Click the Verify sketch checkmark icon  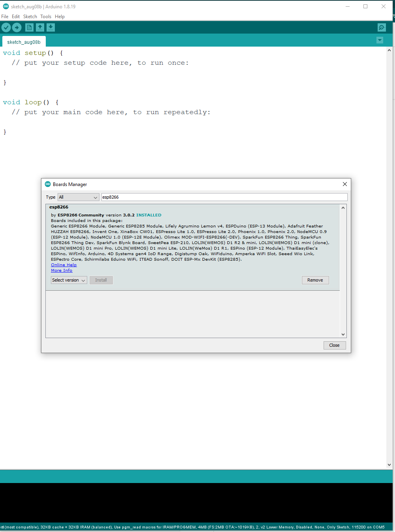pyautogui.click(x=6, y=27)
